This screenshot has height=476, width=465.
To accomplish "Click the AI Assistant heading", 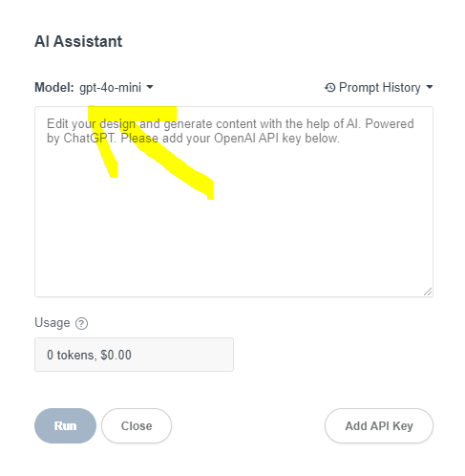I will pyautogui.click(x=78, y=41).
